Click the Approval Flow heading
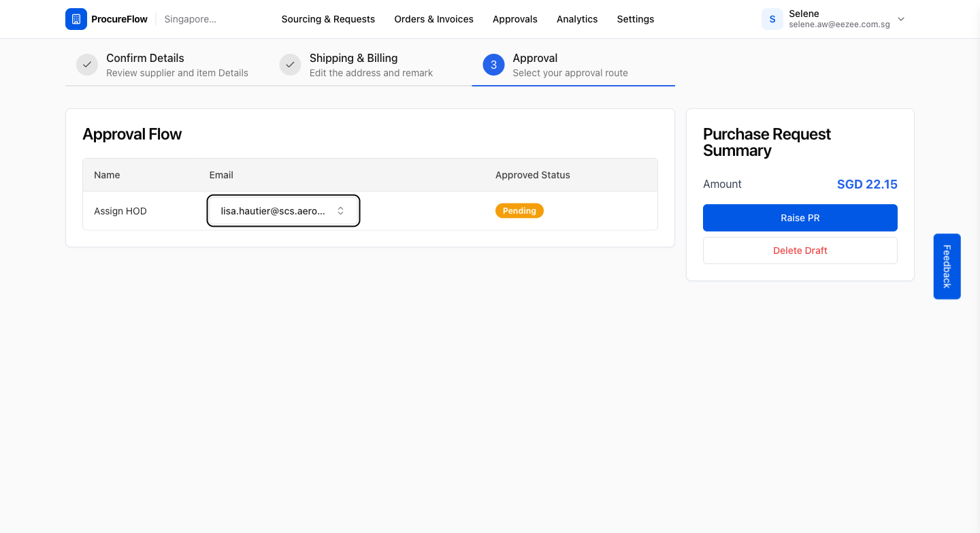980x533 pixels. (x=132, y=134)
